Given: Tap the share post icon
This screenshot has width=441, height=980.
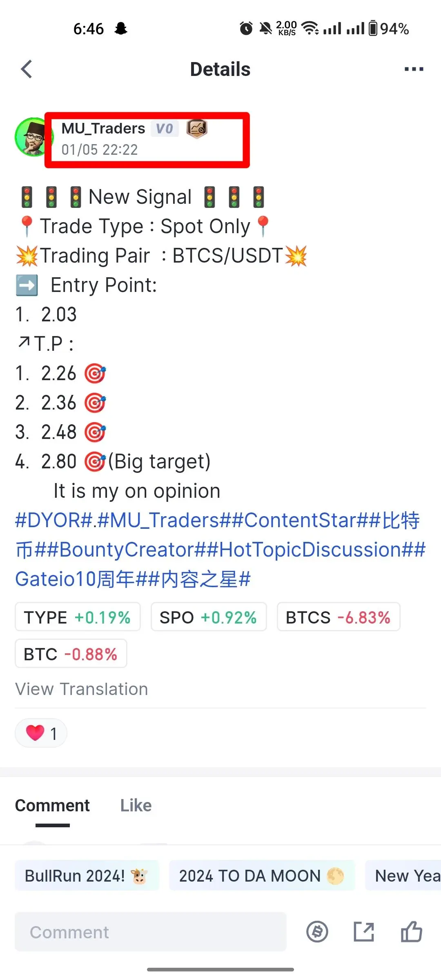Looking at the screenshot, I should pos(364,932).
